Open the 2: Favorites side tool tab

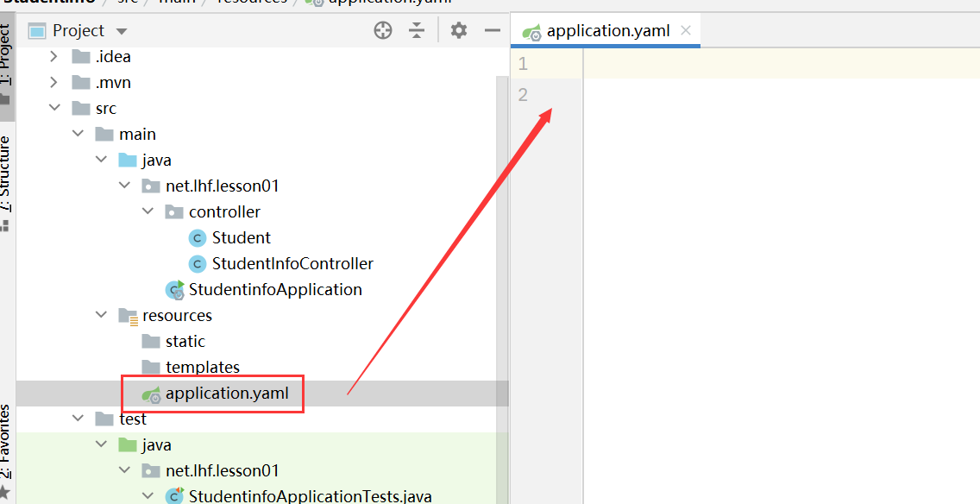[x=6, y=450]
